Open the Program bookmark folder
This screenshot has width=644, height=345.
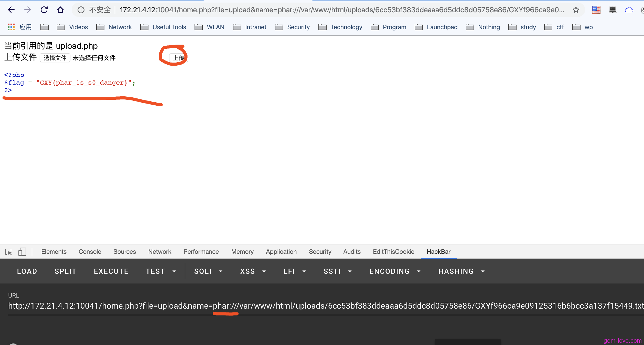pos(388,27)
